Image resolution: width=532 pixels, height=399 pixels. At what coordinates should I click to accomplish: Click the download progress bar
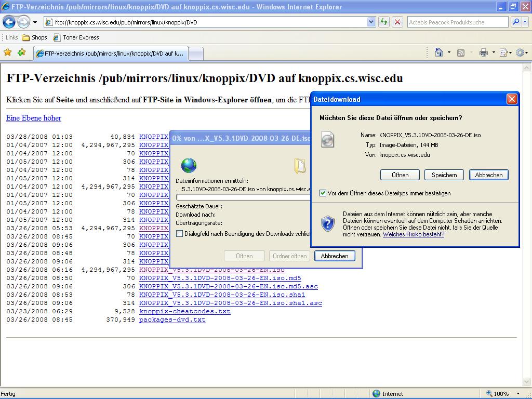tap(243, 197)
